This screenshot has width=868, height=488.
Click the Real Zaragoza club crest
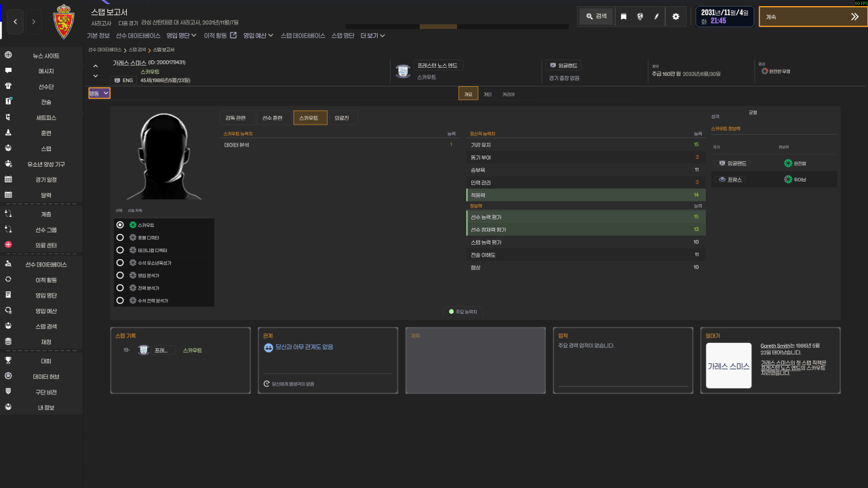coord(63,21)
